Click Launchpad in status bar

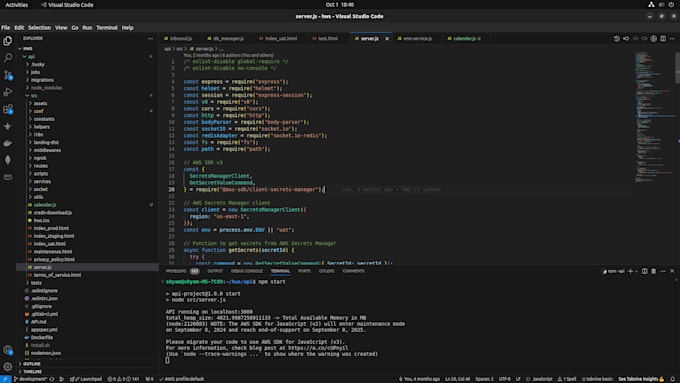coord(86,379)
